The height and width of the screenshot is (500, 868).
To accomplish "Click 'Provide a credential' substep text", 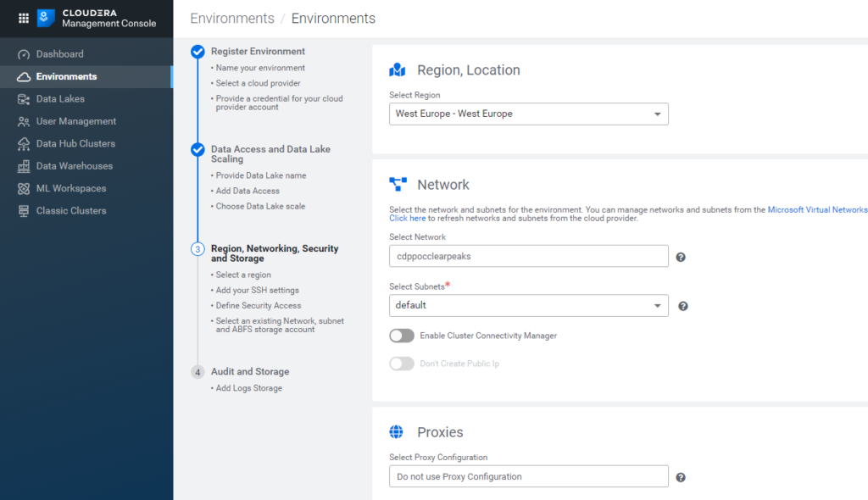I will [x=279, y=103].
